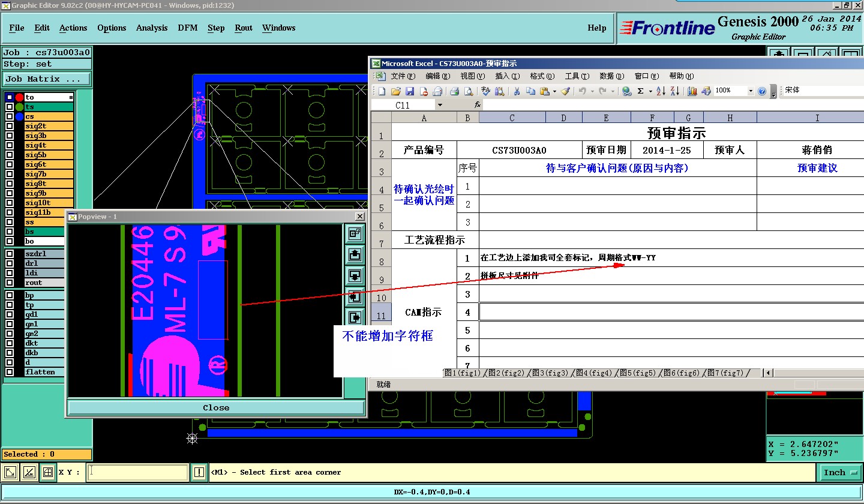The width and height of the screenshot is (864, 504).
Task: Click the Excel Help question mark icon
Action: pyautogui.click(x=762, y=91)
